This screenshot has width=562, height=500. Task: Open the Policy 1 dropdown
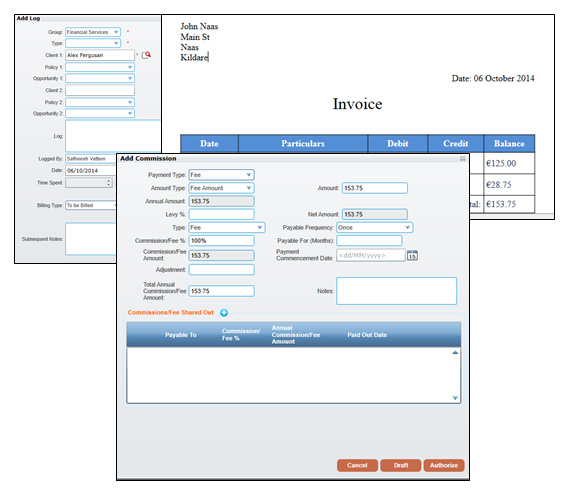[100, 67]
